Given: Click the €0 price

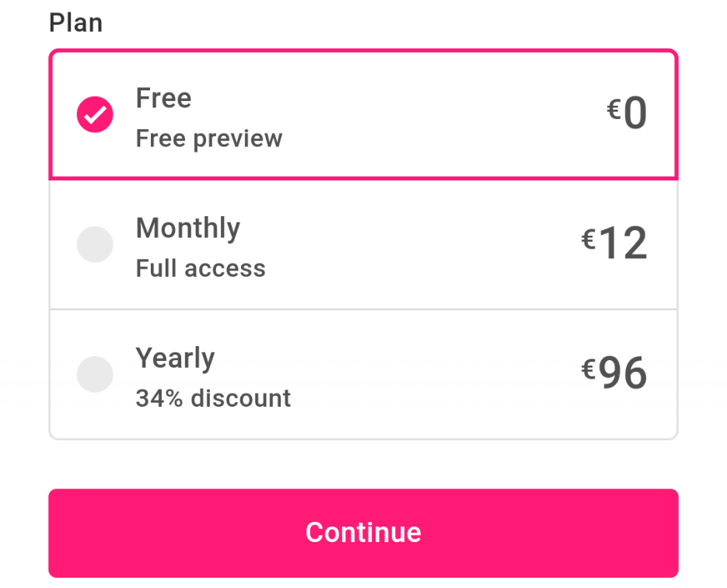Looking at the screenshot, I should 627,113.
